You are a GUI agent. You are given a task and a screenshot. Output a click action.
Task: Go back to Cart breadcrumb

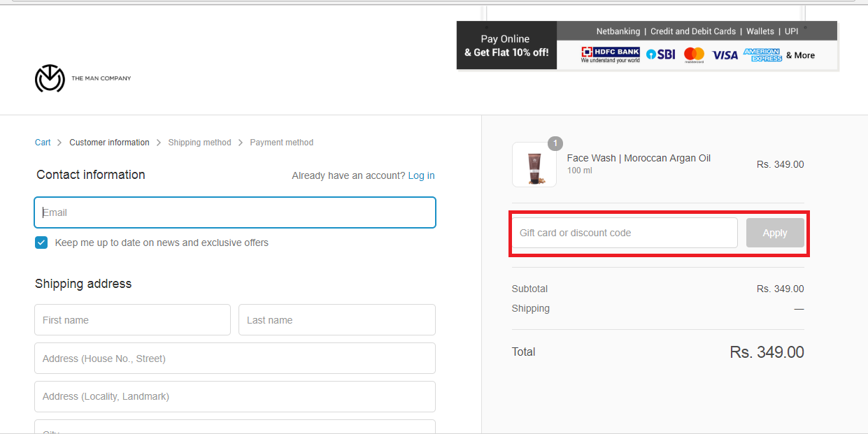pos(43,143)
